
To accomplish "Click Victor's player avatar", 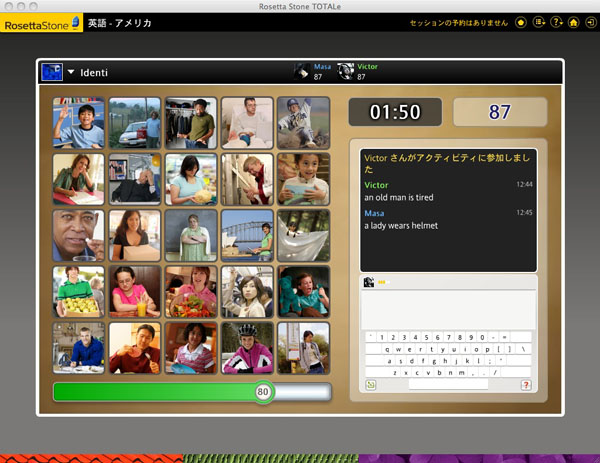I will (x=346, y=71).
